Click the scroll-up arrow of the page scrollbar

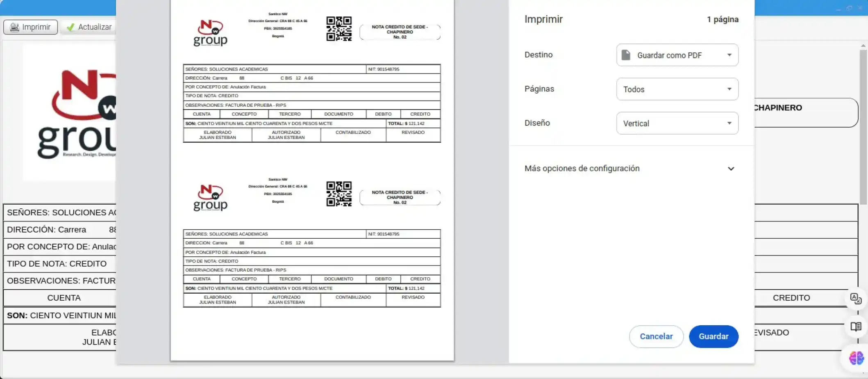(863, 46)
